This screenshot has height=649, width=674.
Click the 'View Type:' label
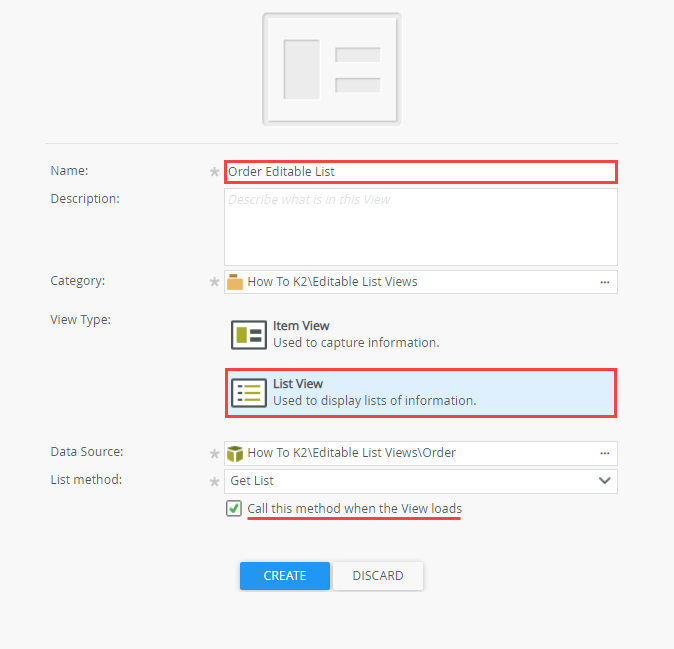(80, 320)
